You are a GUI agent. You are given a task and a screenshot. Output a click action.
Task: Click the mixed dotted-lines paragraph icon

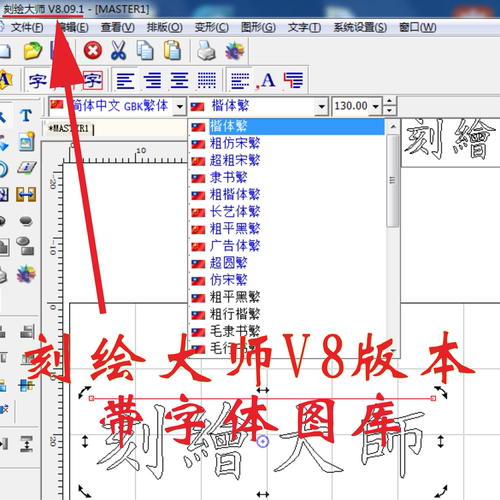(240, 81)
